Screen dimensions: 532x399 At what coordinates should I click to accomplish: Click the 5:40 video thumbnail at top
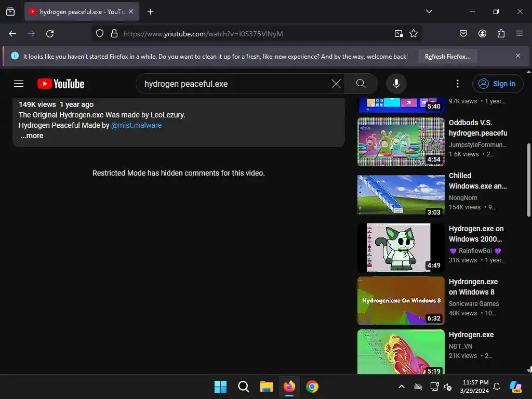pyautogui.click(x=401, y=105)
